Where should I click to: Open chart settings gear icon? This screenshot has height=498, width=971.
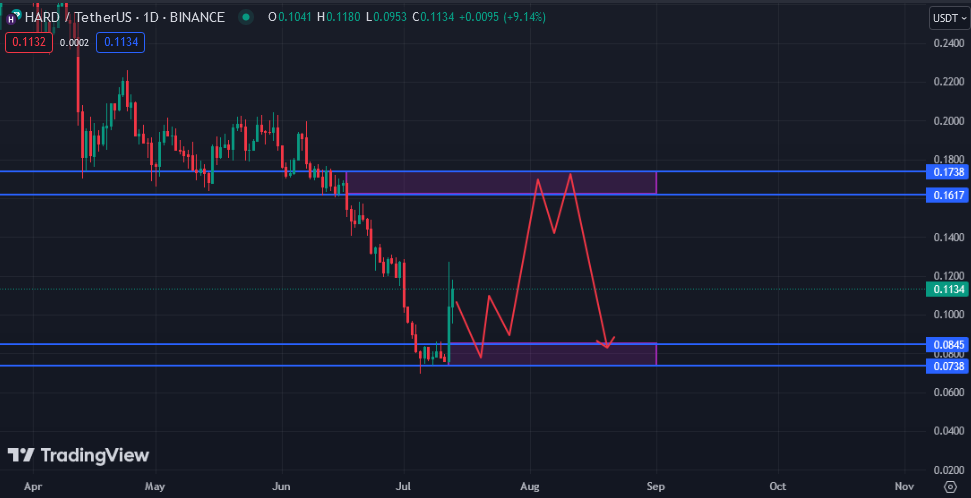pos(950,486)
